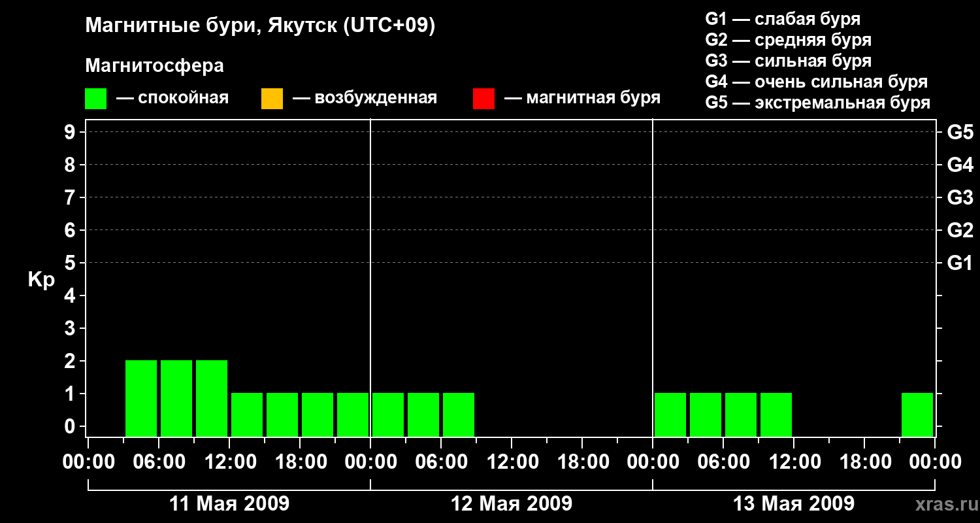This screenshot has height=523, width=980.
Task: Click the 'G3 — сильная буря' legend line
Action: pos(788,61)
